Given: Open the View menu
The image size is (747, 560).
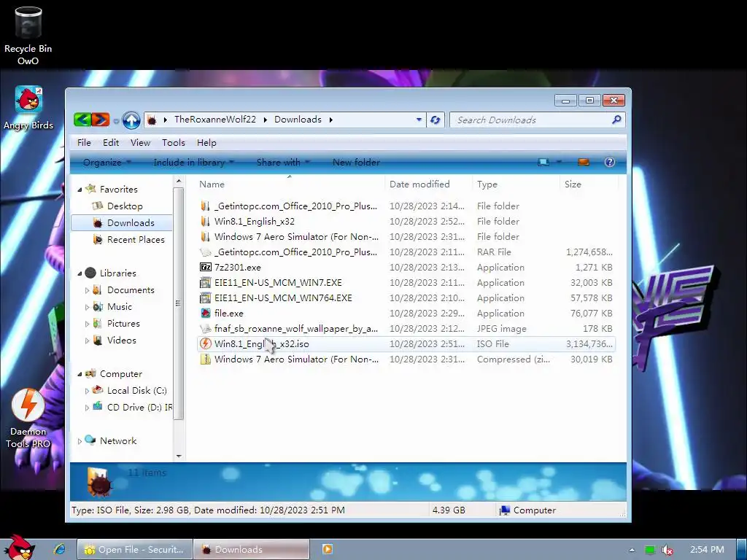Looking at the screenshot, I should (x=140, y=142).
